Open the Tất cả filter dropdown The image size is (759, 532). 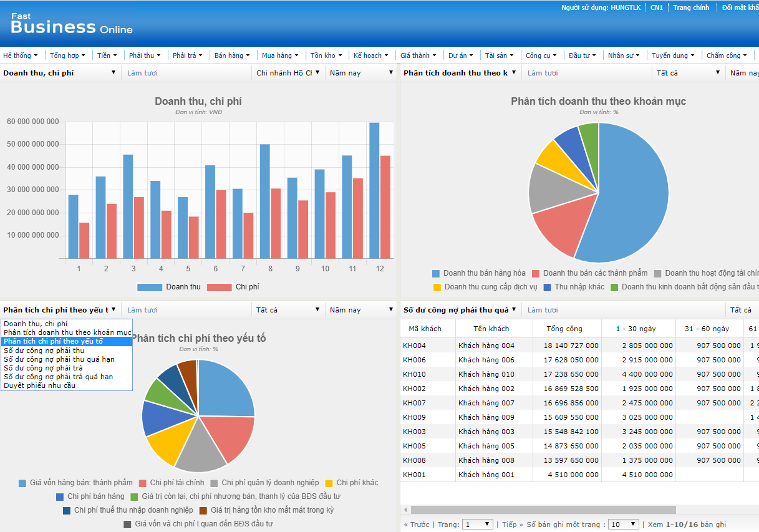pyautogui.click(x=689, y=72)
